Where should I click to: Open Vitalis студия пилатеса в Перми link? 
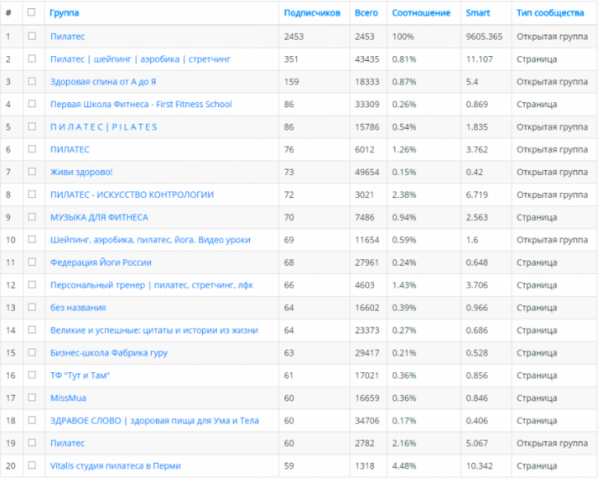click(x=116, y=466)
